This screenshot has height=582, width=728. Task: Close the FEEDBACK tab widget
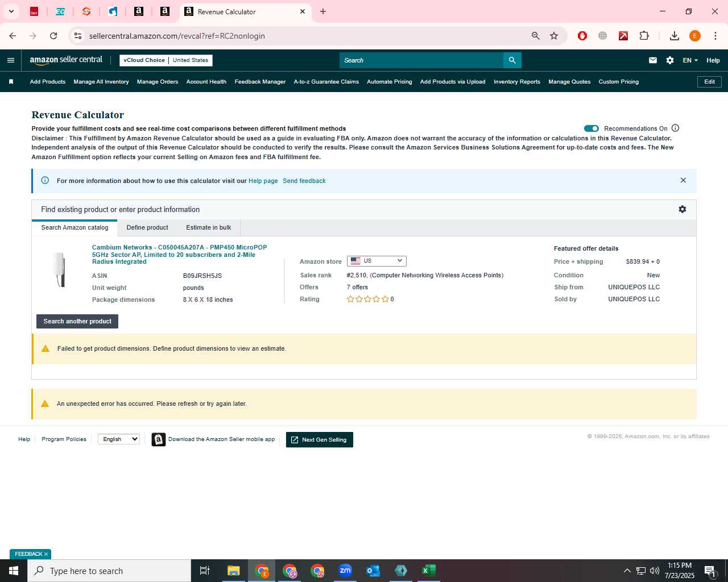click(x=46, y=554)
